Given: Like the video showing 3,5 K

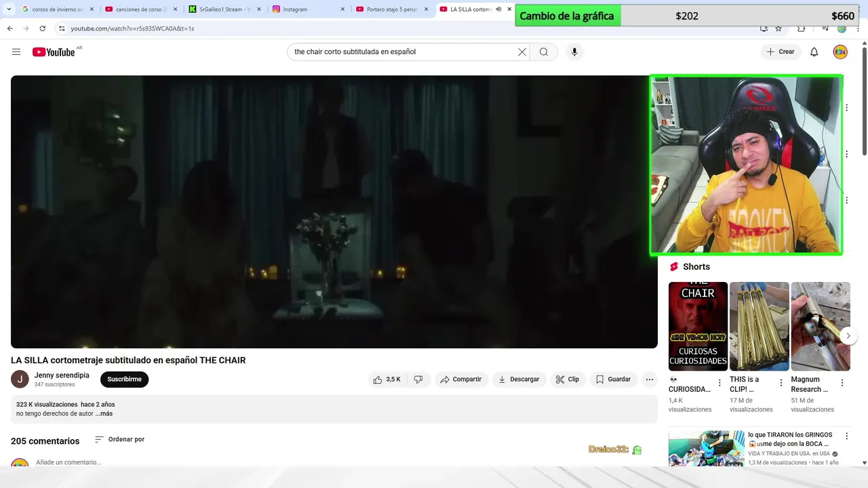Looking at the screenshot, I should [387, 380].
